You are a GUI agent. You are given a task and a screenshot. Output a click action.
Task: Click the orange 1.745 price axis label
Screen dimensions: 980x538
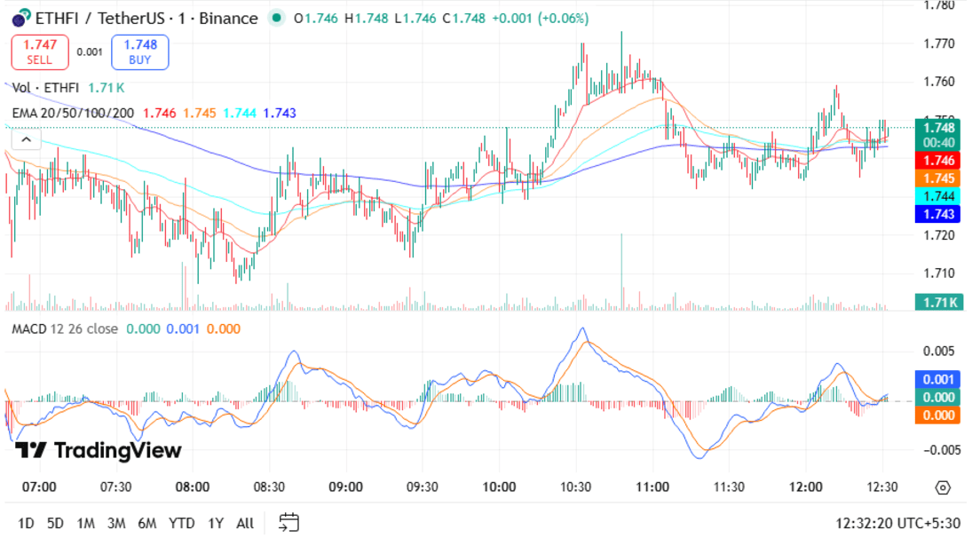939,178
